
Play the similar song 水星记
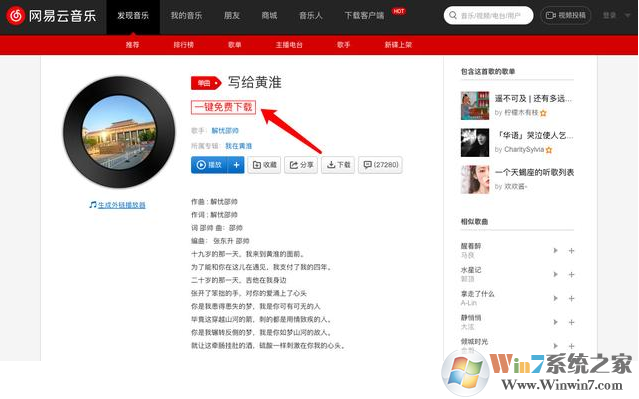click(555, 274)
